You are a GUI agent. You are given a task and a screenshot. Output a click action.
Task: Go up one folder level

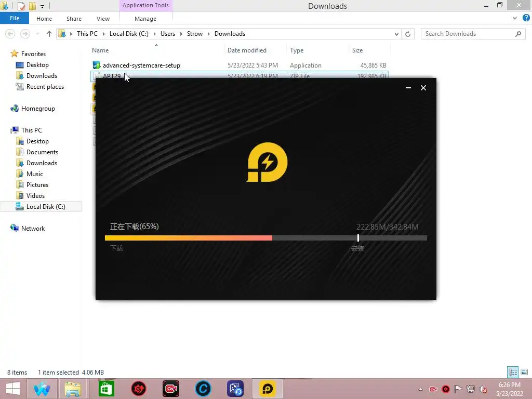(49, 34)
